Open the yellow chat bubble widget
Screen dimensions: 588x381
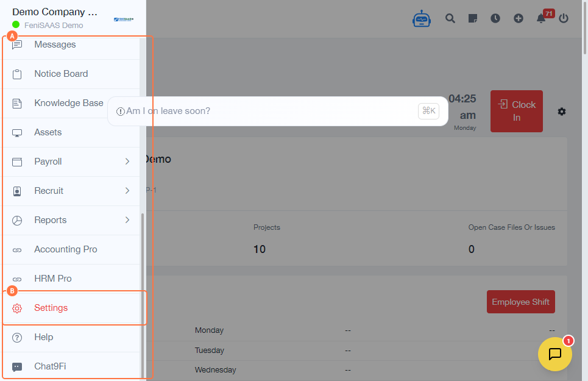(555, 354)
